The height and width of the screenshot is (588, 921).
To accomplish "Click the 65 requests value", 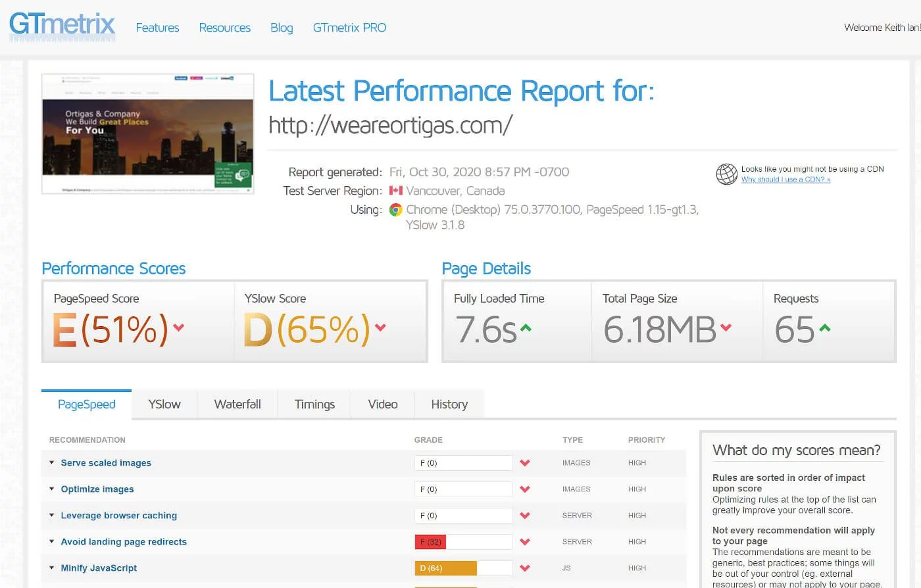I will tap(795, 330).
